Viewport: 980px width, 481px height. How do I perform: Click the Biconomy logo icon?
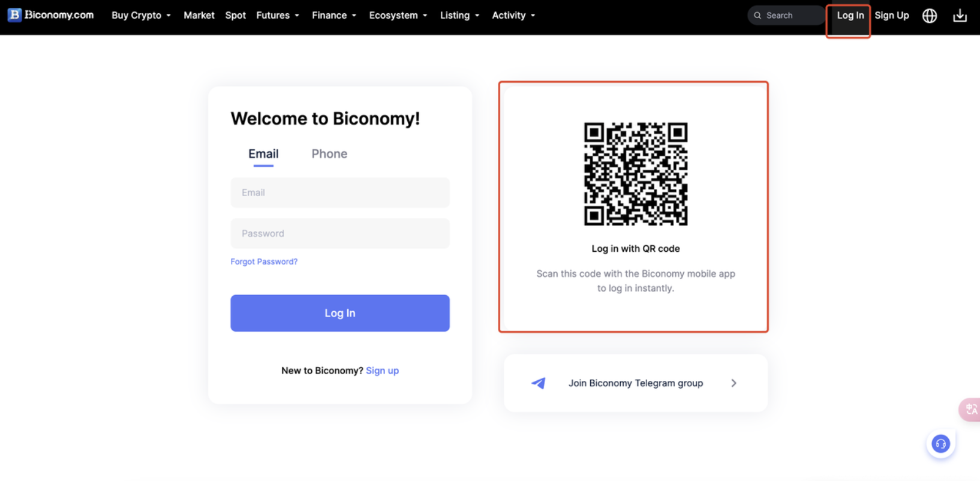coord(14,15)
